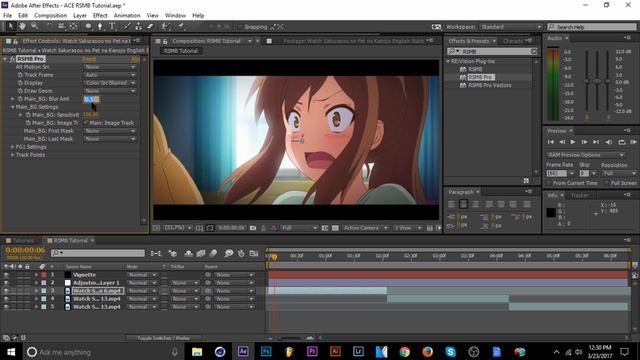Open Vignette layer blend Mode dropdown
Viewport: 640px width, 360px height.
point(141,275)
